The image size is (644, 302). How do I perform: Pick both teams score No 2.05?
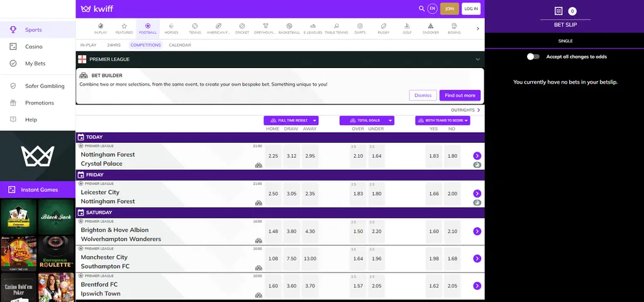tap(452, 286)
